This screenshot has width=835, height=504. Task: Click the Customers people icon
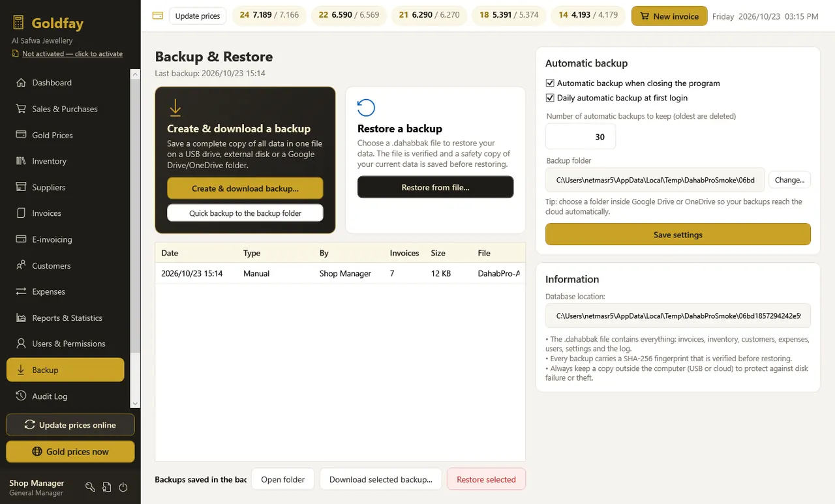tap(20, 265)
